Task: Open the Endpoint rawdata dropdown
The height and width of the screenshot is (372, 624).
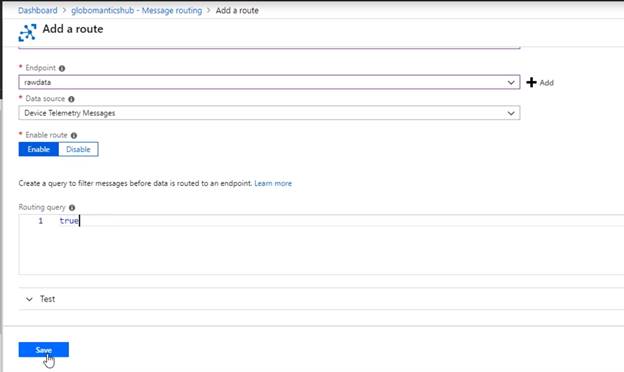Action: click(x=269, y=82)
